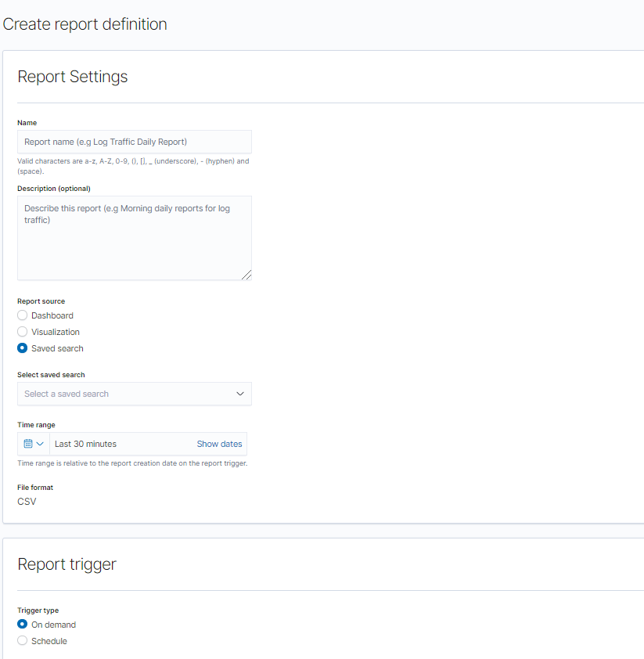Select the Saved search radio option
This screenshot has height=659, width=644.
23,348
